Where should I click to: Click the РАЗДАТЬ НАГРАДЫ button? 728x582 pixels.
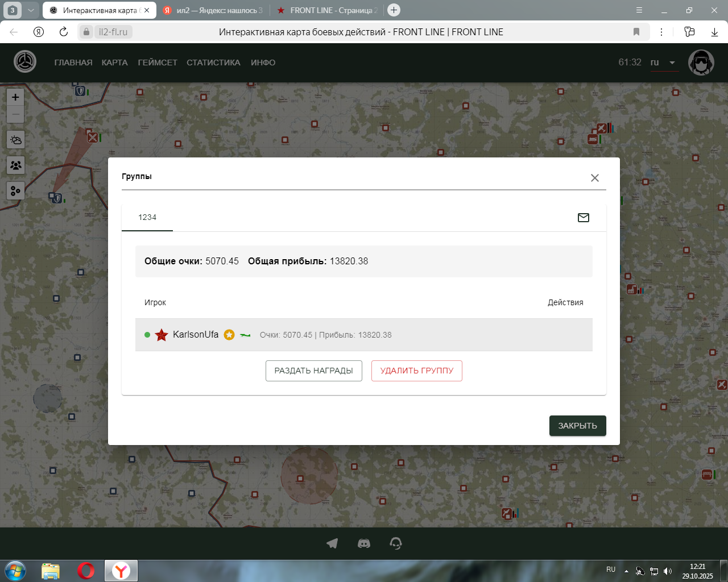pos(314,371)
